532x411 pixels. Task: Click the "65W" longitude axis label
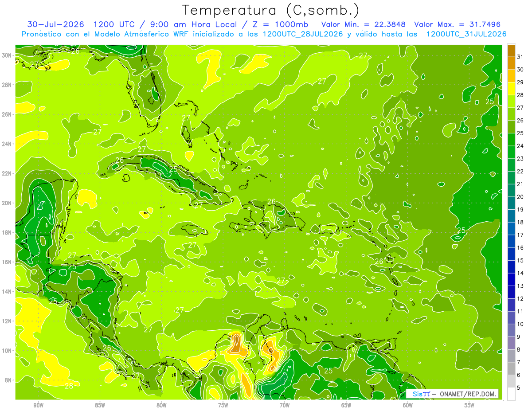point(346,405)
